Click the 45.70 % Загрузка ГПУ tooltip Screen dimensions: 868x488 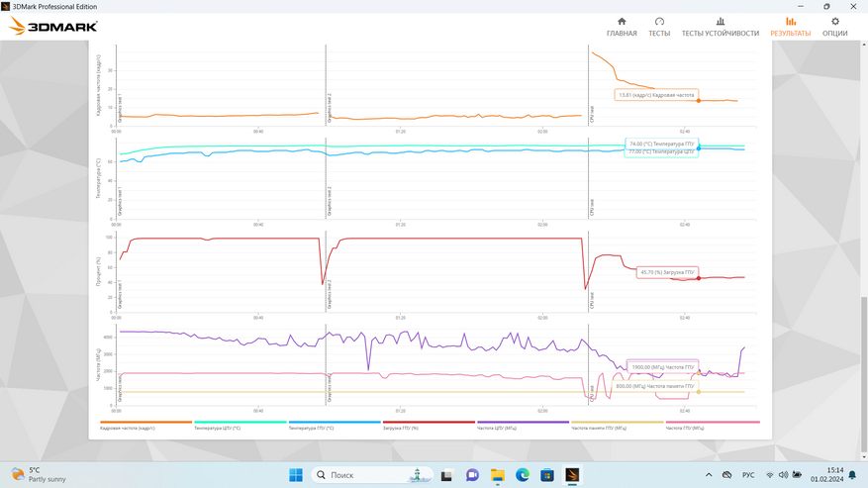pyautogui.click(x=667, y=272)
